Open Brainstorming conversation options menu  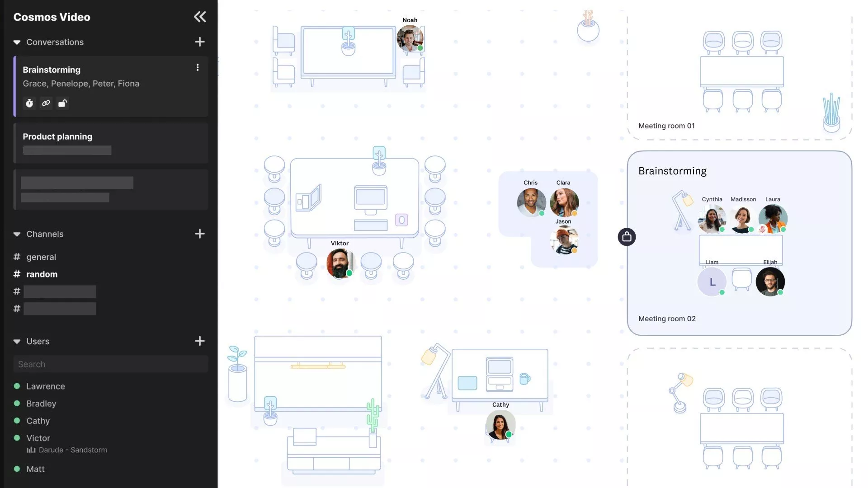(x=198, y=67)
